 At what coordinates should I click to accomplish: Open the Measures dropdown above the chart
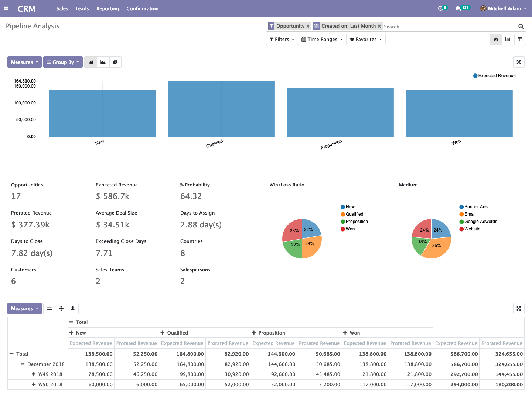(24, 62)
